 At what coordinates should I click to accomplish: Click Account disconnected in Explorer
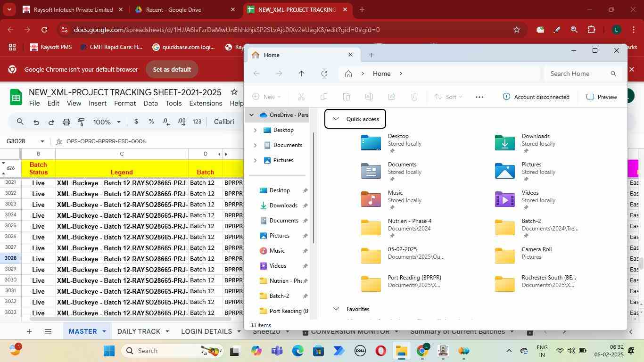(536, 97)
